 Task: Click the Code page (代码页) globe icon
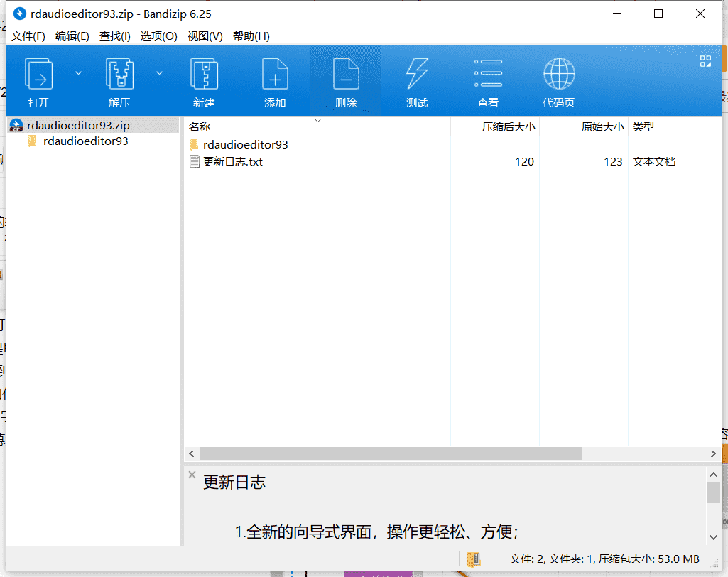tap(559, 73)
